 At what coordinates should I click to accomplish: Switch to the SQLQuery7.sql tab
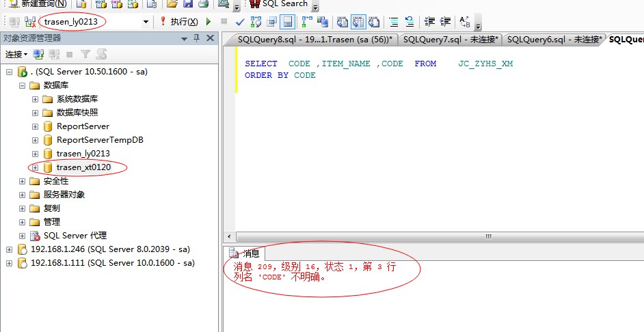450,40
